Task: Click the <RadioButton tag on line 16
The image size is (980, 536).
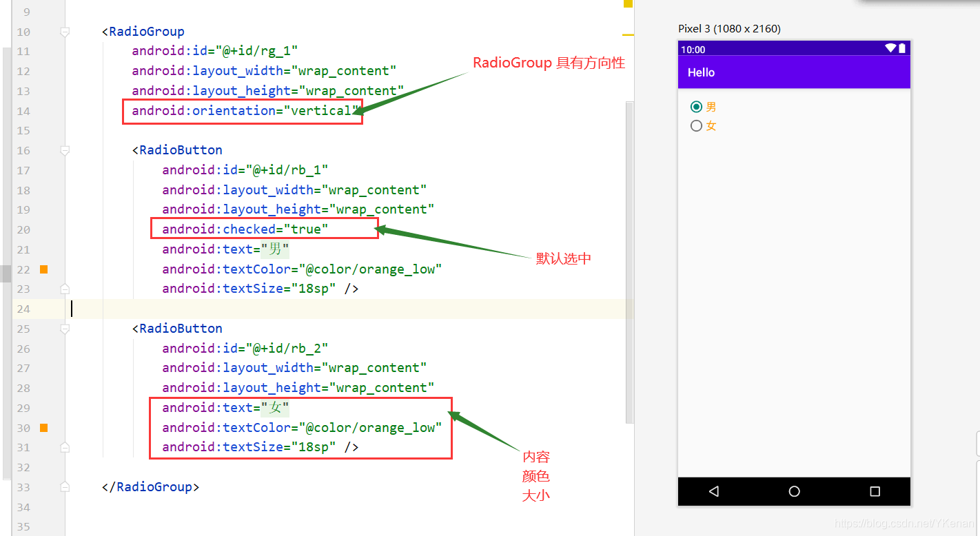Action: pos(177,150)
